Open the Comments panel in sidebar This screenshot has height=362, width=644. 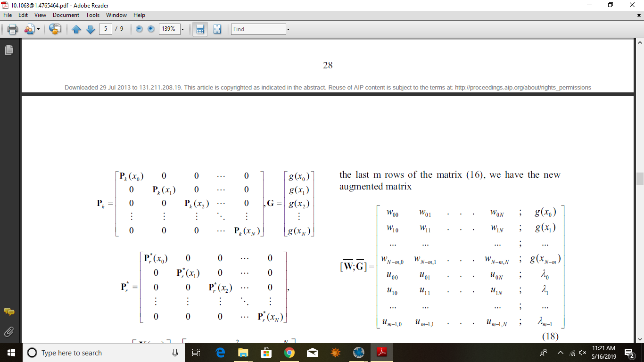[x=8, y=312]
